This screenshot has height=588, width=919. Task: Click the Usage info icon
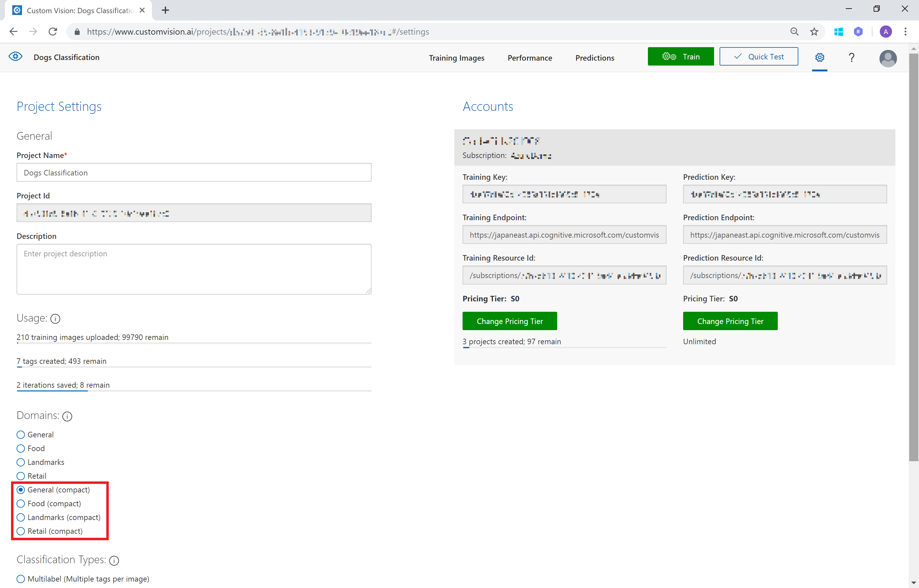(55, 318)
